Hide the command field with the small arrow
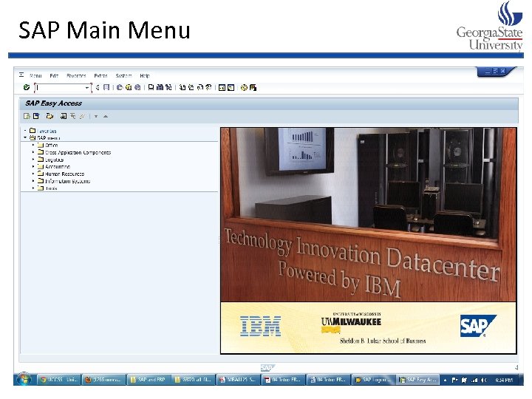This screenshot has height=399, width=532. pyautogui.click(x=98, y=87)
